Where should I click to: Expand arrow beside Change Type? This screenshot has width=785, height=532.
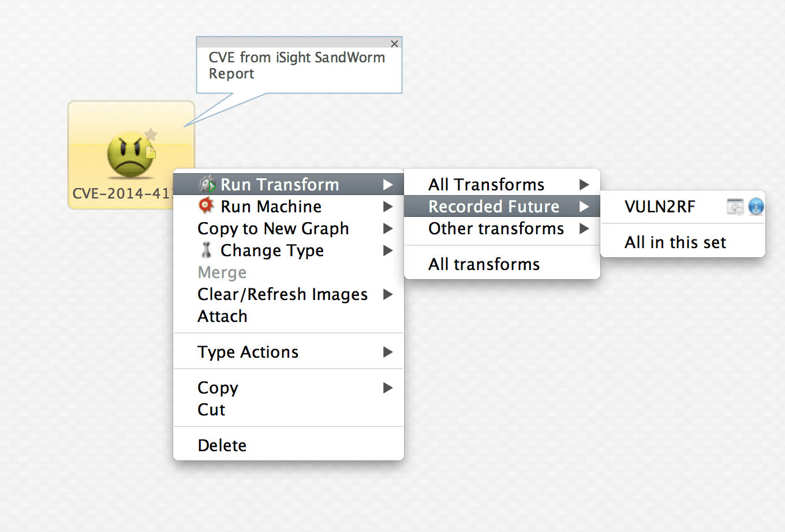388,250
